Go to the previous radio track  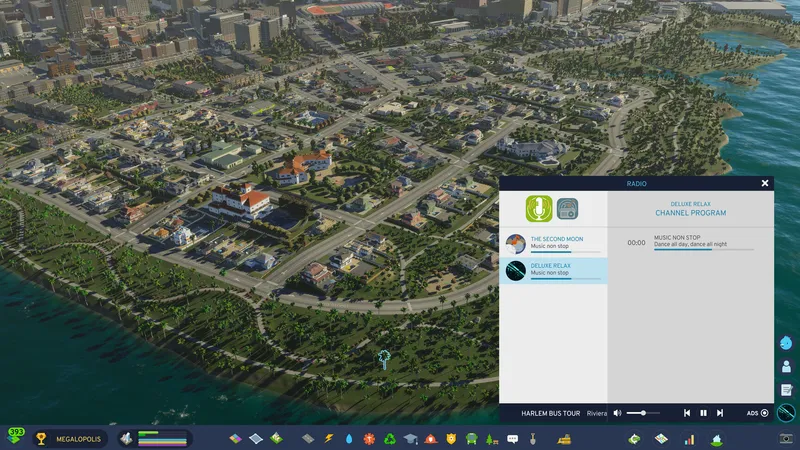[687, 412]
